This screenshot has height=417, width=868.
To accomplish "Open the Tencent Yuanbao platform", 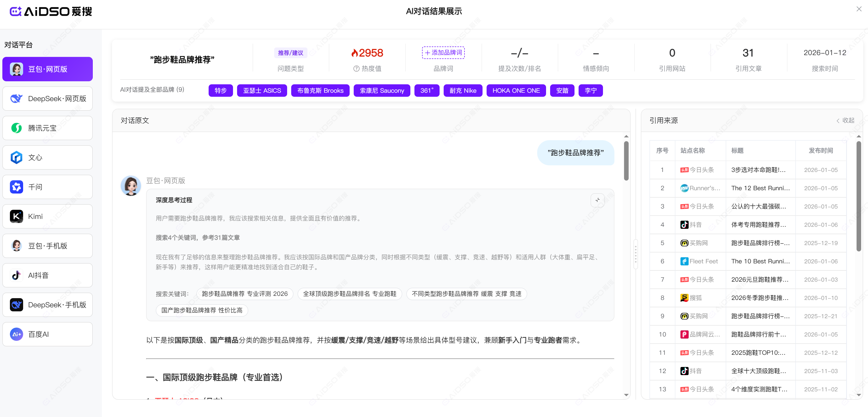I will click(x=48, y=128).
